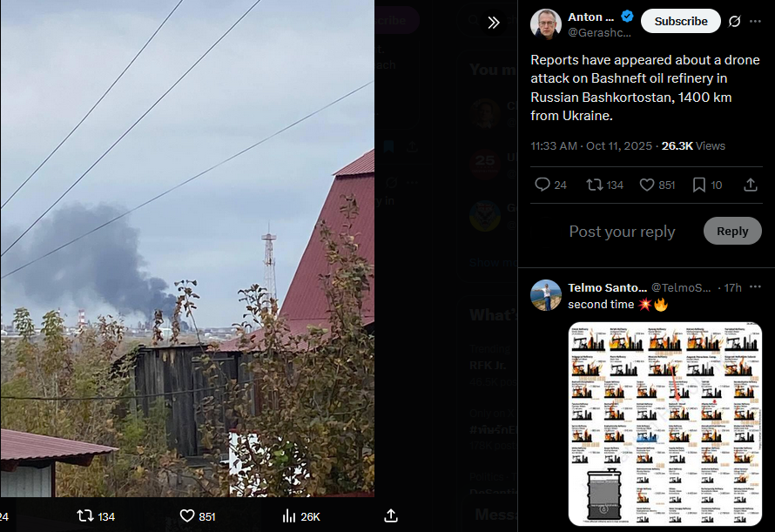The height and width of the screenshot is (532, 775).
Task: Toggle the heart icon below the photo
Action: [x=187, y=516]
